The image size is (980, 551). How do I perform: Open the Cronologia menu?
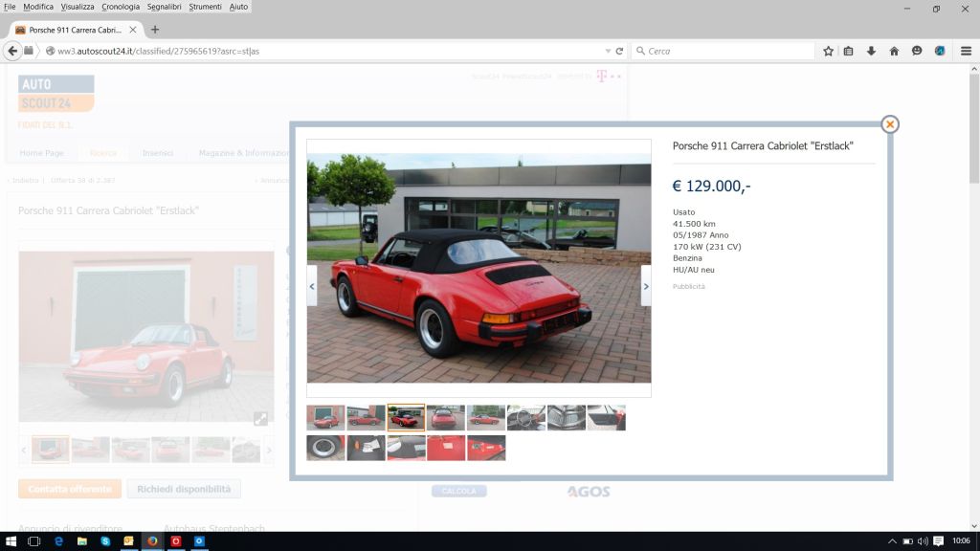121,7
